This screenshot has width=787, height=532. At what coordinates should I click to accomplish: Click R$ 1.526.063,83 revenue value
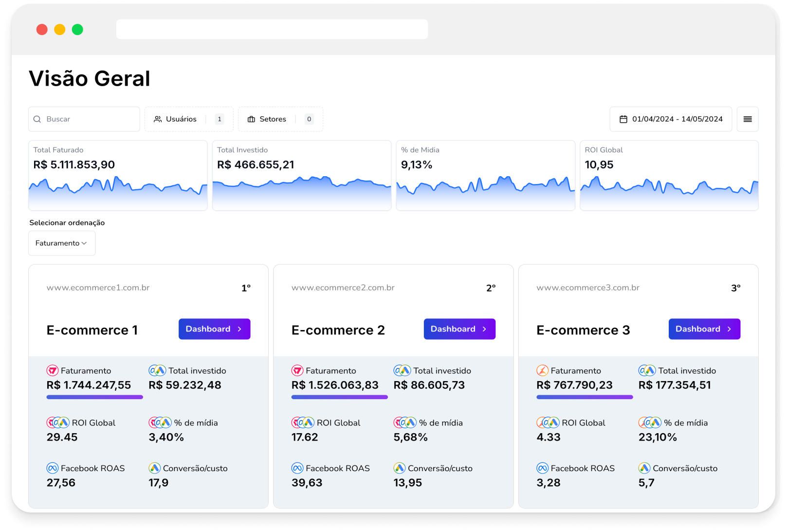click(335, 385)
